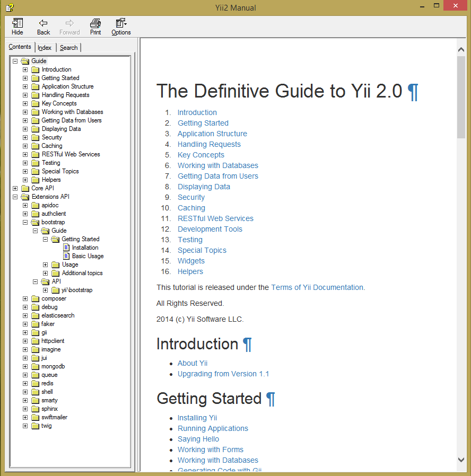Expand the Usage node under bootstrap Guide
The image size is (471, 476).
click(45, 265)
